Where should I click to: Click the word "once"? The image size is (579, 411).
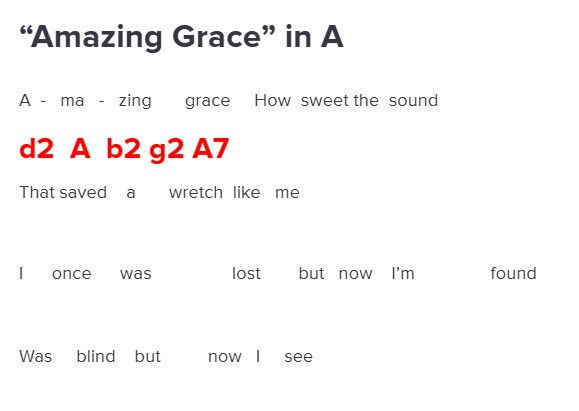click(x=72, y=274)
